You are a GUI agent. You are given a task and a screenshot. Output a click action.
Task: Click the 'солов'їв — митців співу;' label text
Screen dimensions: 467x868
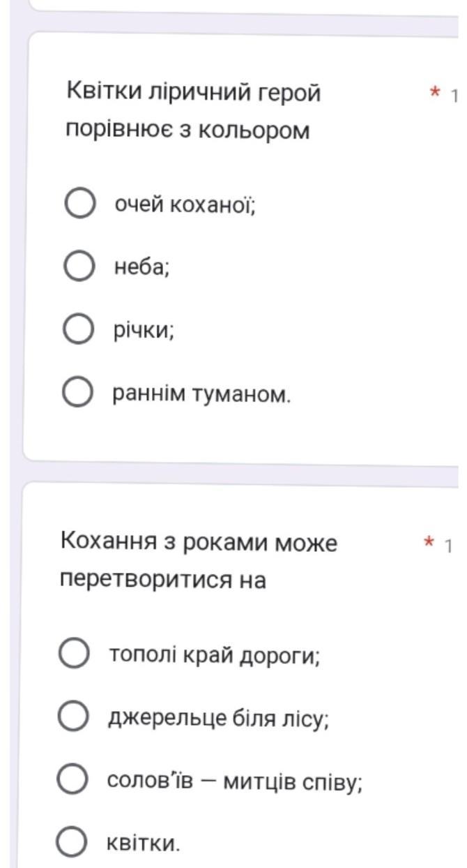coord(235,780)
